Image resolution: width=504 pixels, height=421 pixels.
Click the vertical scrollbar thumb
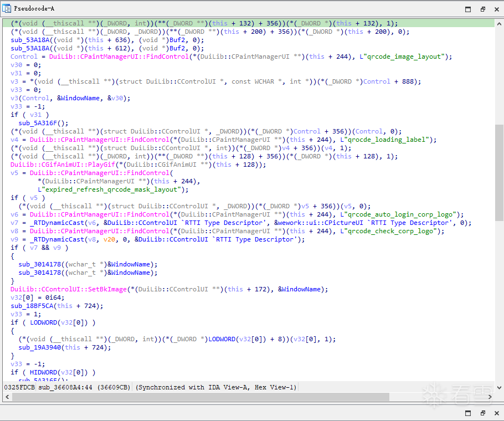point(499,173)
